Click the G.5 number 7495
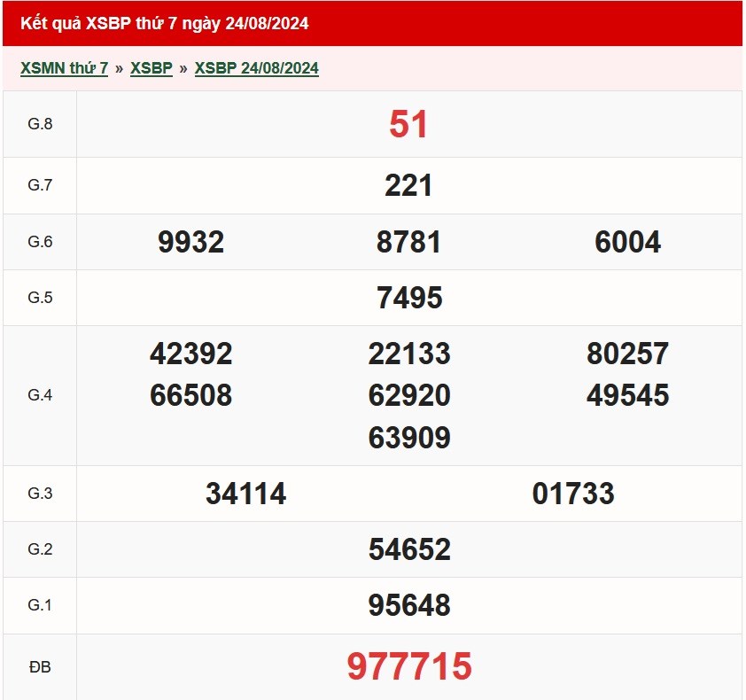The height and width of the screenshot is (700, 746). [x=408, y=298]
